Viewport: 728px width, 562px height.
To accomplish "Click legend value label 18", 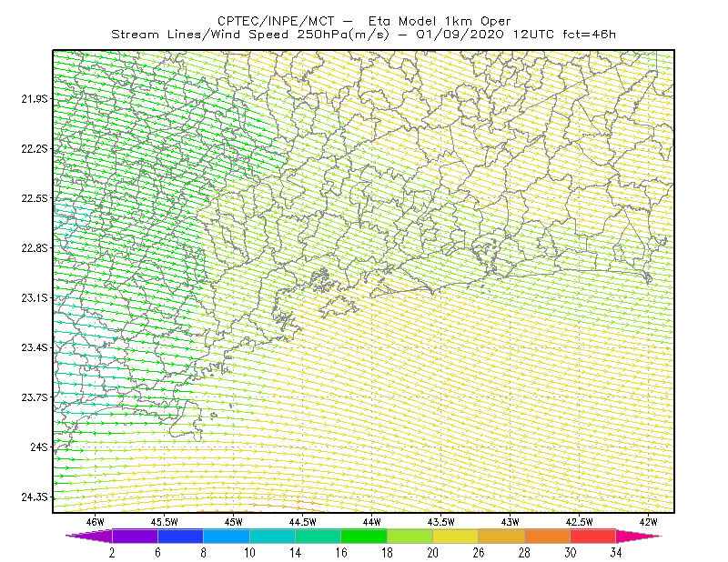I will point(387,553).
